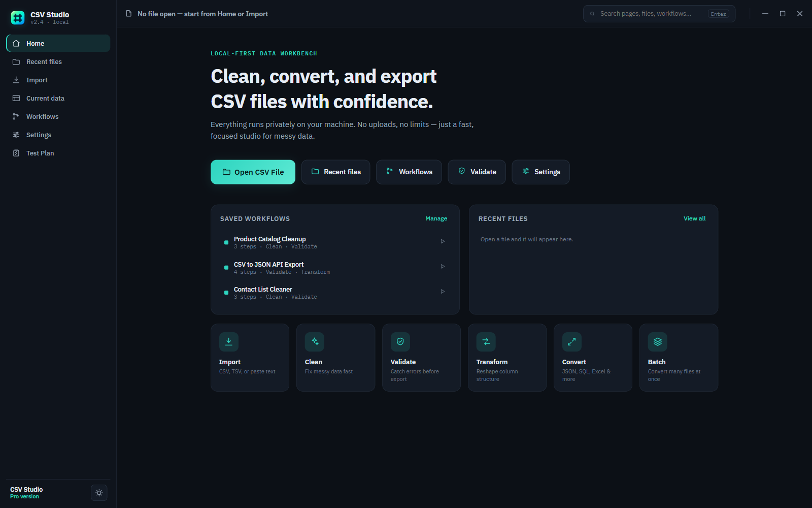The width and height of the screenshot is (812, 508).
Task: Run the Product Catalog Cleanup workflow play icon
Action: pyautogui.click(x=443, y=241)
